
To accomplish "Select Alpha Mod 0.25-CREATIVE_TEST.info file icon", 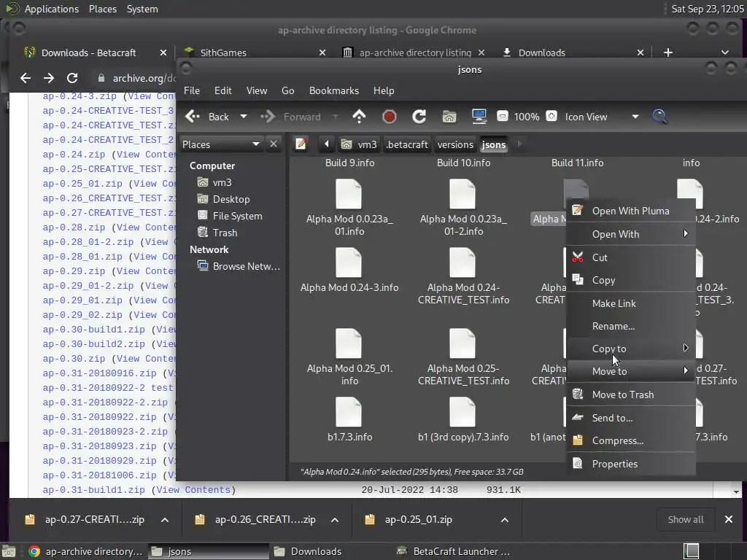I will pos(462,344).
